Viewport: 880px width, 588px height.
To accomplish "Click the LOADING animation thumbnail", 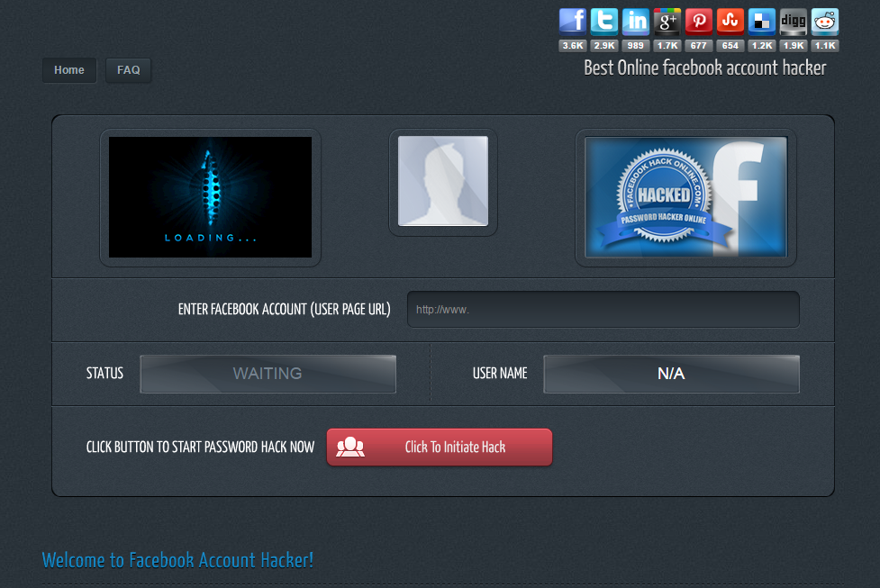I will (210, 197).
